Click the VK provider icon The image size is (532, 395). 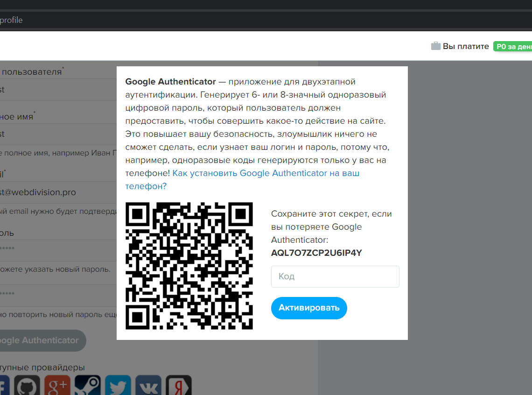(x=148, y=387)
